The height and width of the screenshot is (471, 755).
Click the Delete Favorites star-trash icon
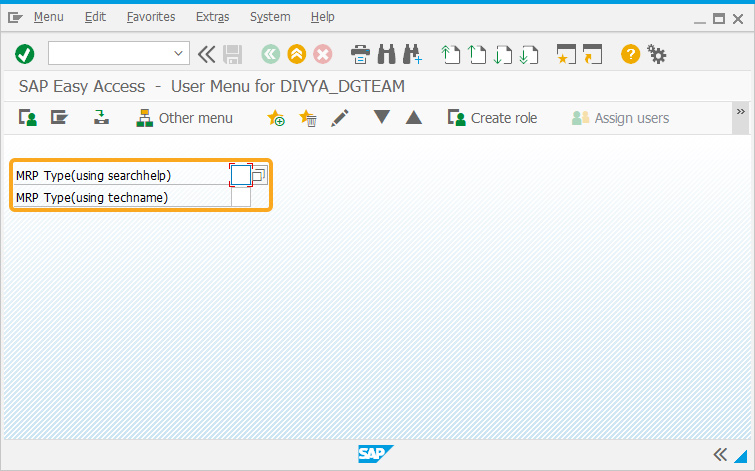pyautogui.click(x=308, y=118)
